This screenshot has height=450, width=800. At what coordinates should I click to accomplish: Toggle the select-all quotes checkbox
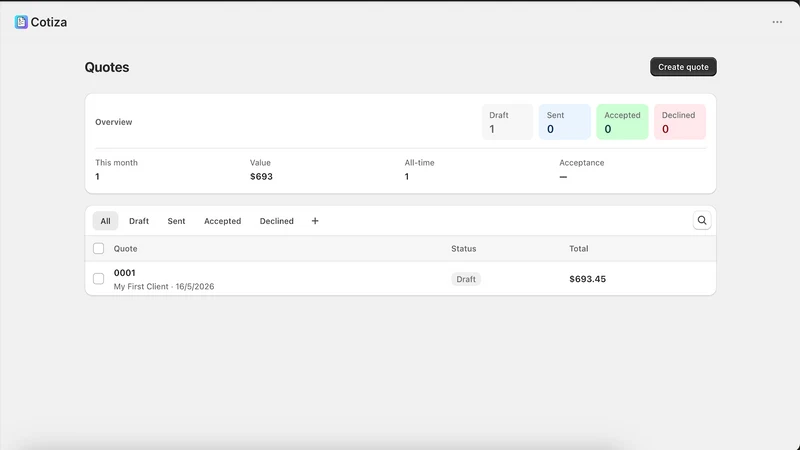98,248
